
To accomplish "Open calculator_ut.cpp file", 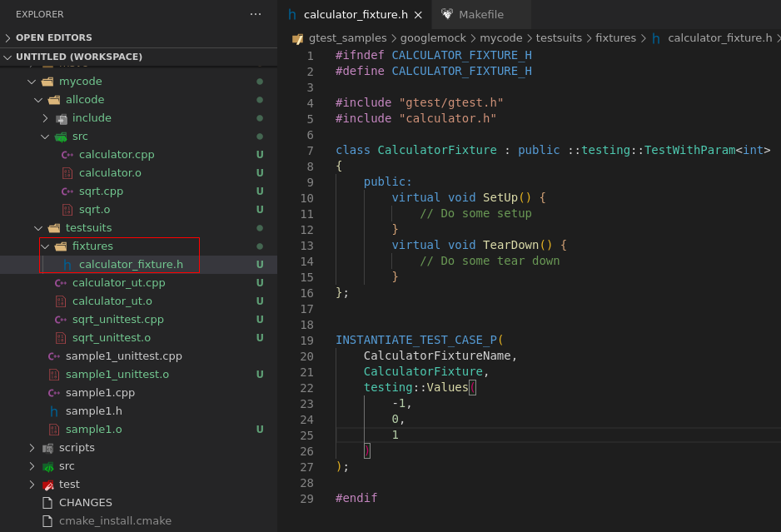I will (x=118, y=283).
